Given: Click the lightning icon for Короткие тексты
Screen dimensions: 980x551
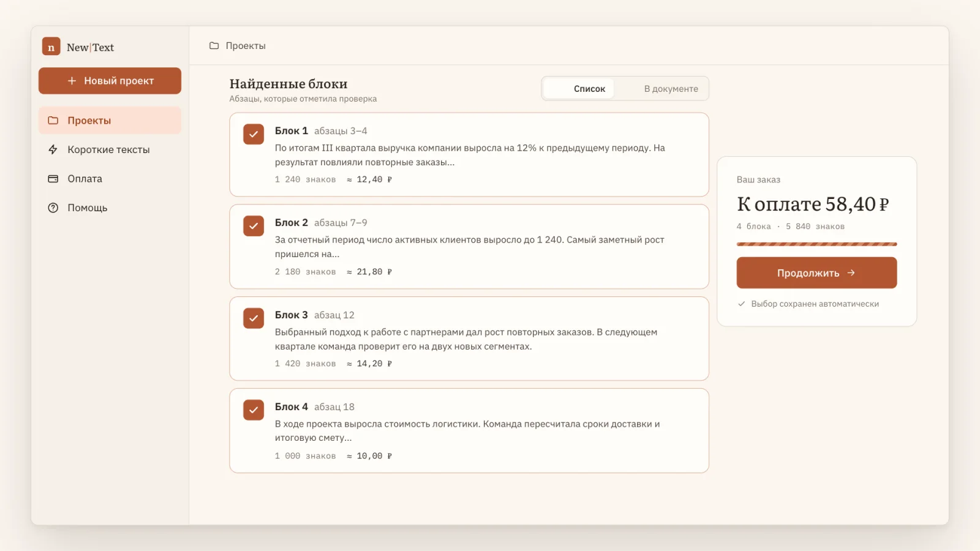Looking at the screenshot, I should click(x=53, y=149).
